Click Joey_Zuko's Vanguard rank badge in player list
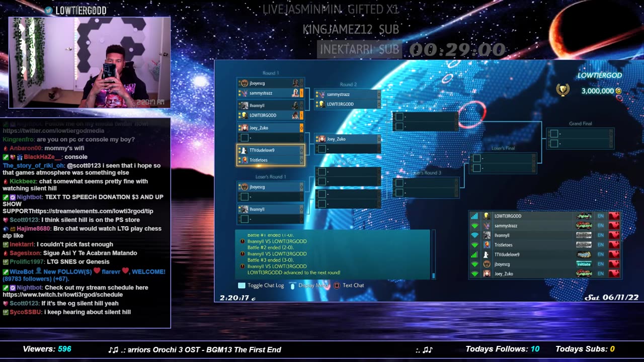This screenshot has height=362, width=644. coord(584,274)
